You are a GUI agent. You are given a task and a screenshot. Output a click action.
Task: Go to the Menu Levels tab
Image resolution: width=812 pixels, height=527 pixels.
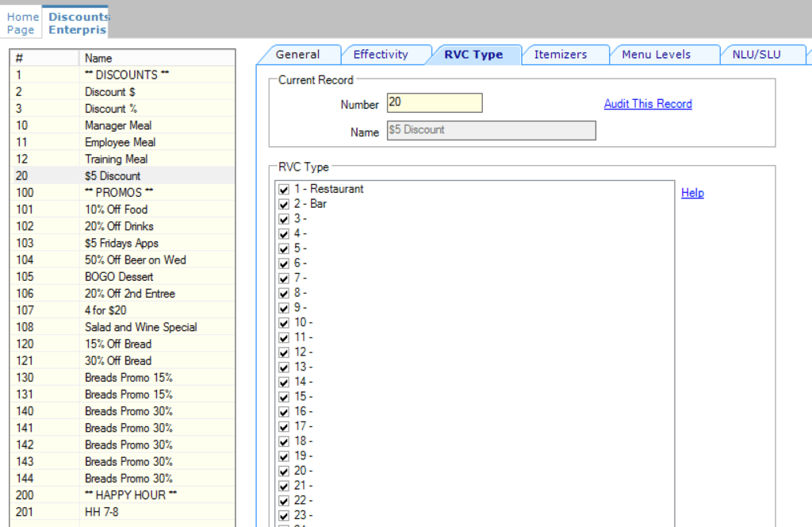coord(656,55)
